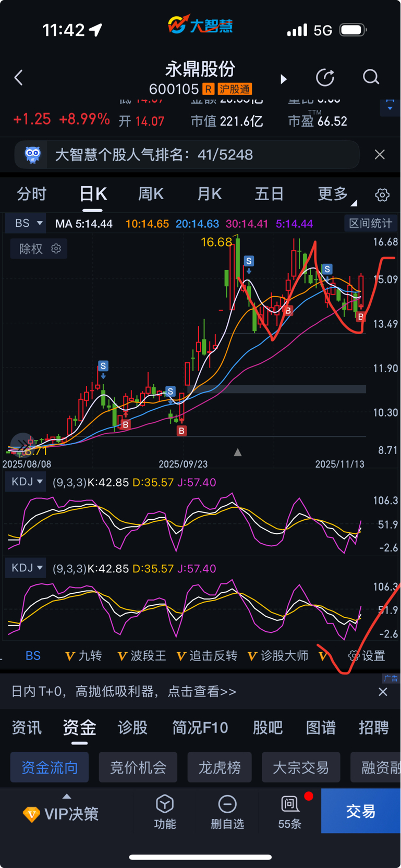Select 融资融 margin financing button

point(376,767)
